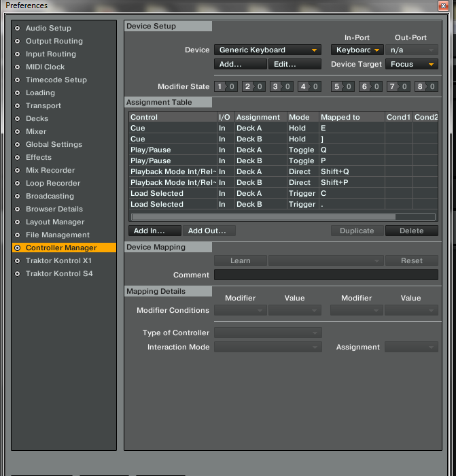Select Cue Deck B row mapped to ]
The width and height of the screenshot is (456, 476).
coord(283,139)
